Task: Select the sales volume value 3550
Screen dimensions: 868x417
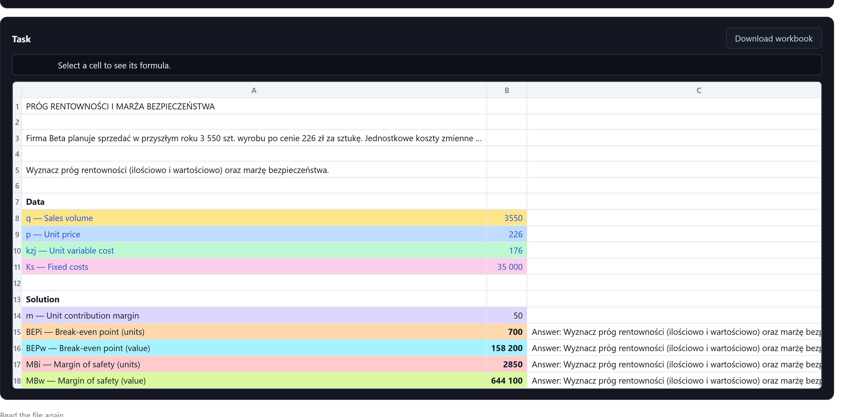Action: tap(506, 218)
